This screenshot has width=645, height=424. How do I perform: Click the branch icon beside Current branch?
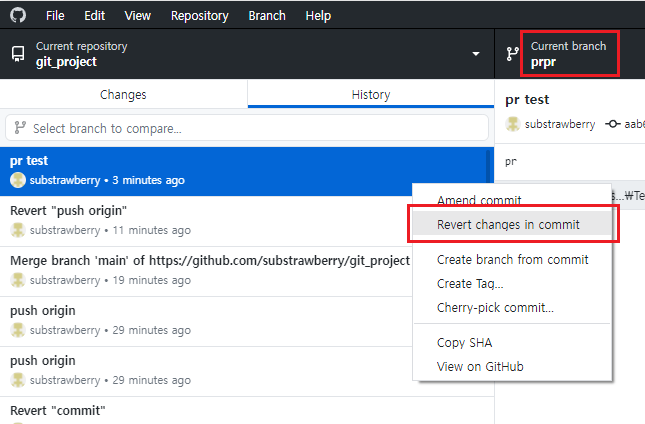click(x=513, y=54)
